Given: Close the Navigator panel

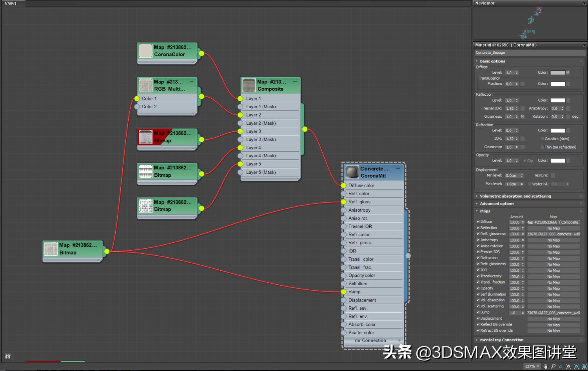Looking at the screenshot, I should (x=584, y=3).
